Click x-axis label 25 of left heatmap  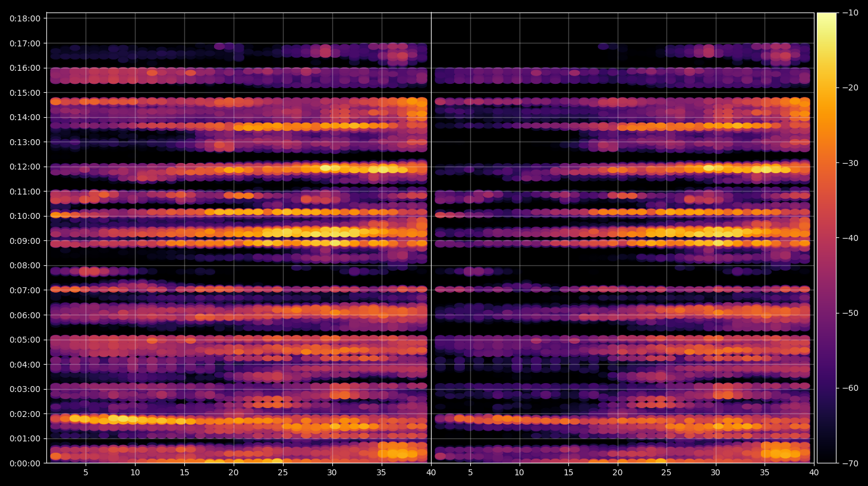(x=282, y=473)
